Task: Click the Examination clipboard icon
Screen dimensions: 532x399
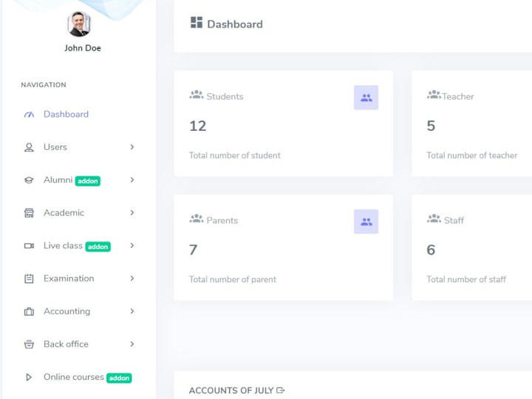Action: coord(29,279)
